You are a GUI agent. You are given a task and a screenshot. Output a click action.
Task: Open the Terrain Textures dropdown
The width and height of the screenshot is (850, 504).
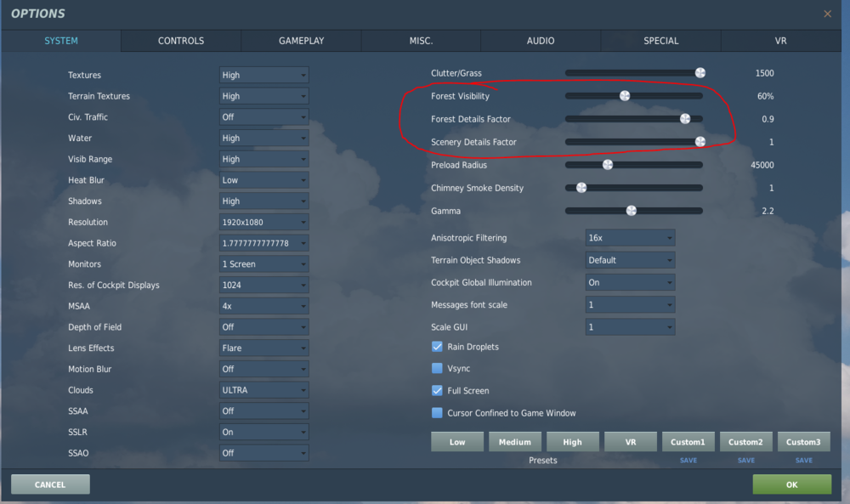point(264,96)
